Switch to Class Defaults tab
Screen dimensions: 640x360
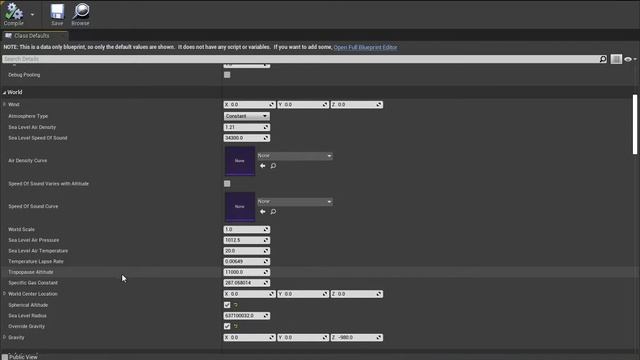point(32,36)
